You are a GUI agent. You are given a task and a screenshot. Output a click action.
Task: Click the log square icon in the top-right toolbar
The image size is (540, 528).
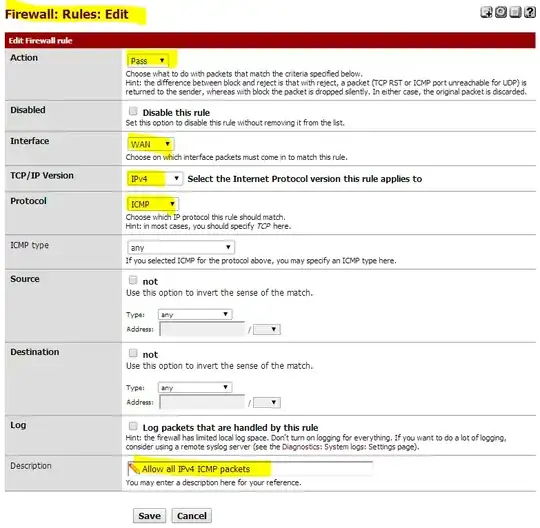click(x=515, y=12)
